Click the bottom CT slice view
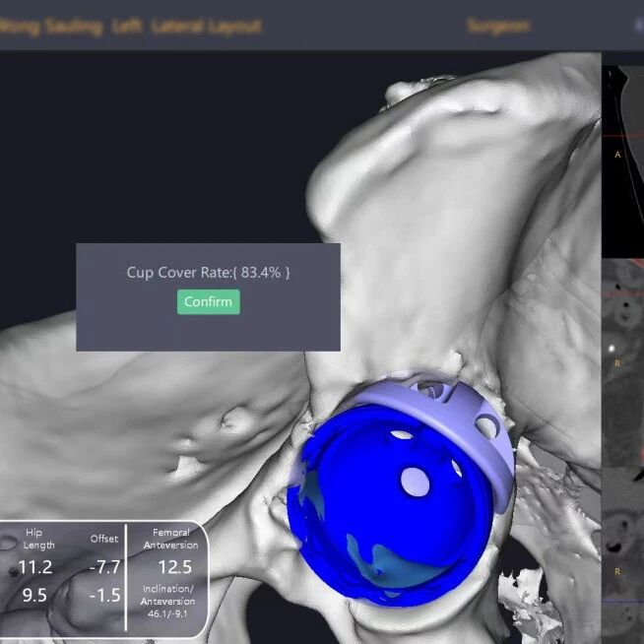This screenshot has height=644, width=644. coord(622,554)
